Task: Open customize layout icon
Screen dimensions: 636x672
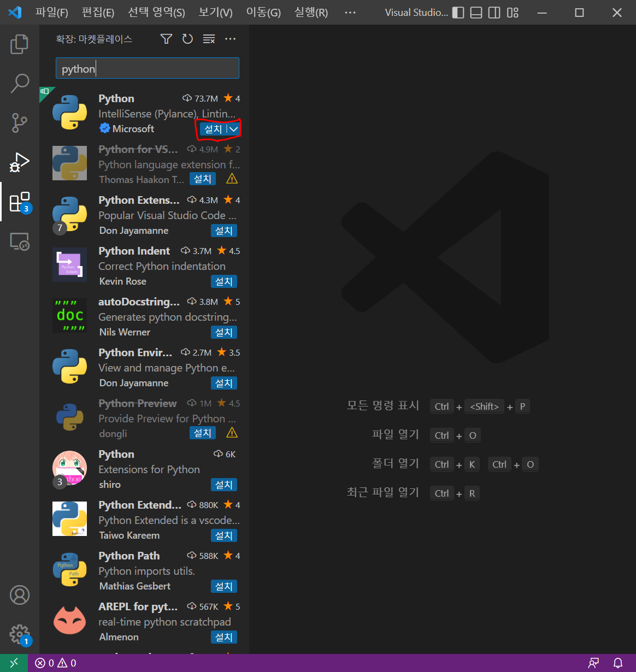Action: click(513, 13)
